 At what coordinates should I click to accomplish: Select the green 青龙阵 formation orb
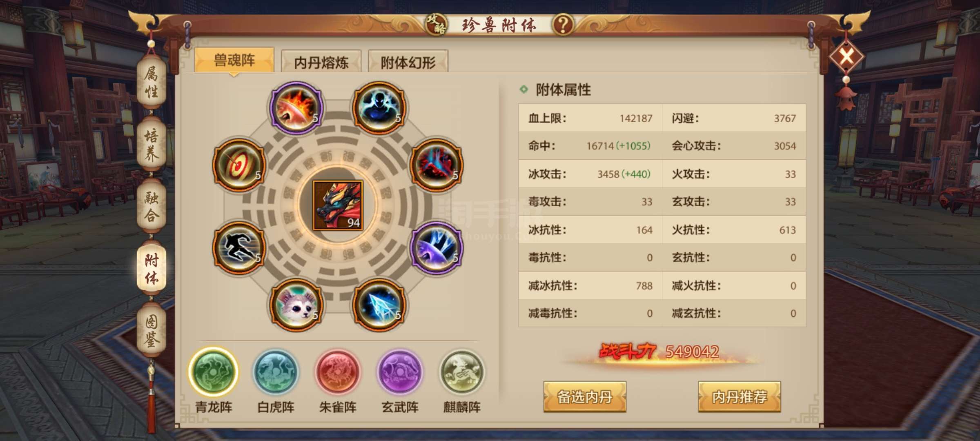[214, 372]
